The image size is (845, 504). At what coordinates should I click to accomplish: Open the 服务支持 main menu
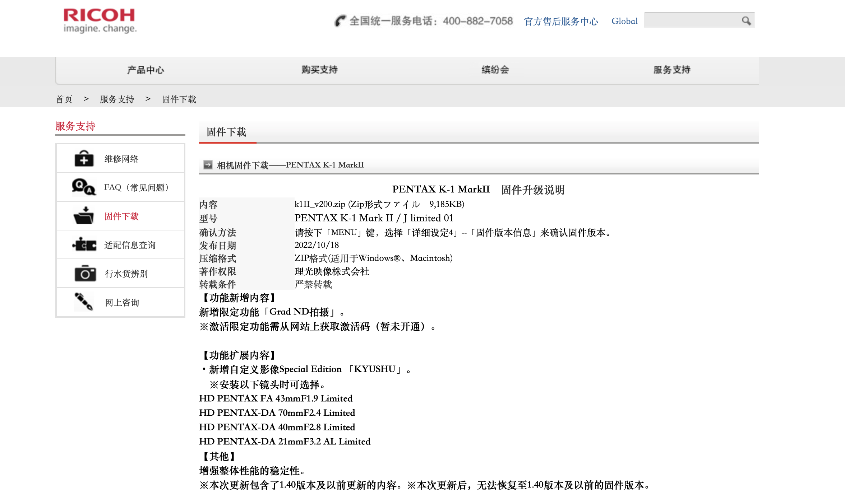(672, 70)
